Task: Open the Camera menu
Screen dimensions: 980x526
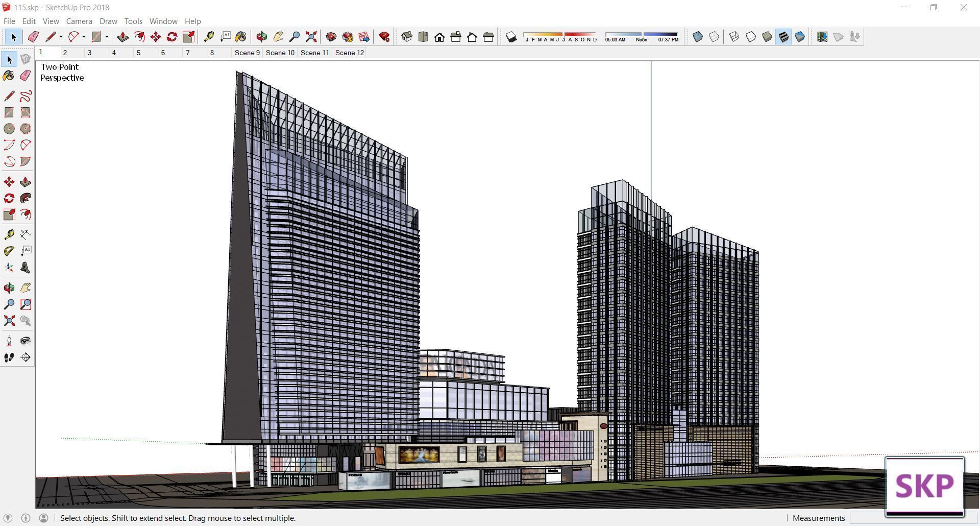Action: click(79, 21)
